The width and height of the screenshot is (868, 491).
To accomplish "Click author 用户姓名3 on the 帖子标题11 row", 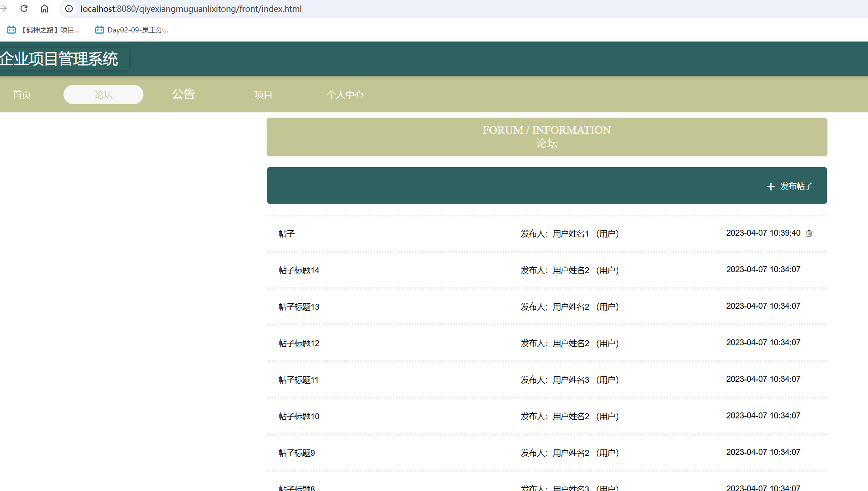I will tap(571, 380).
